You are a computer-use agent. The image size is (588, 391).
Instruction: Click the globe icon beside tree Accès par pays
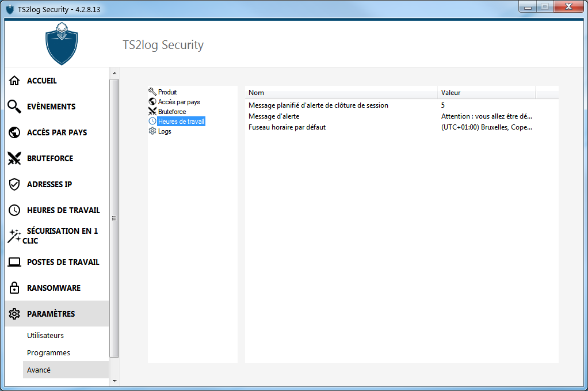[x=152, y=101]
